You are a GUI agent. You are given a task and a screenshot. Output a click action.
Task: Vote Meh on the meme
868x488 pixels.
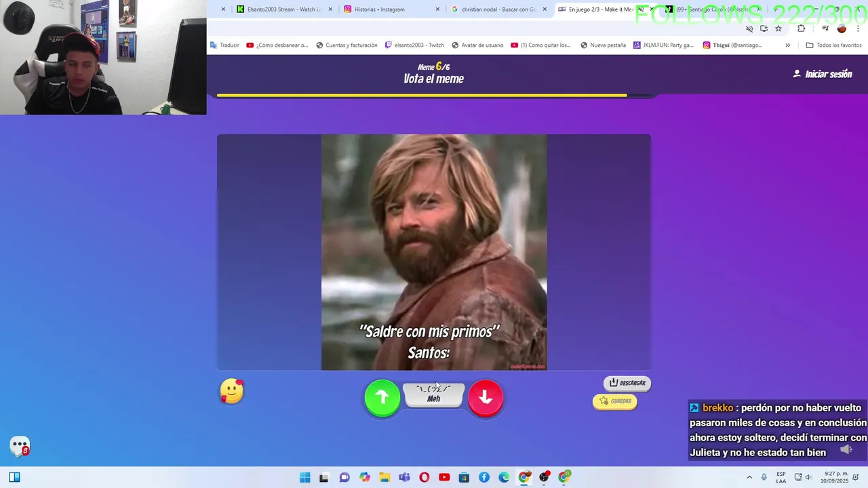434,396
